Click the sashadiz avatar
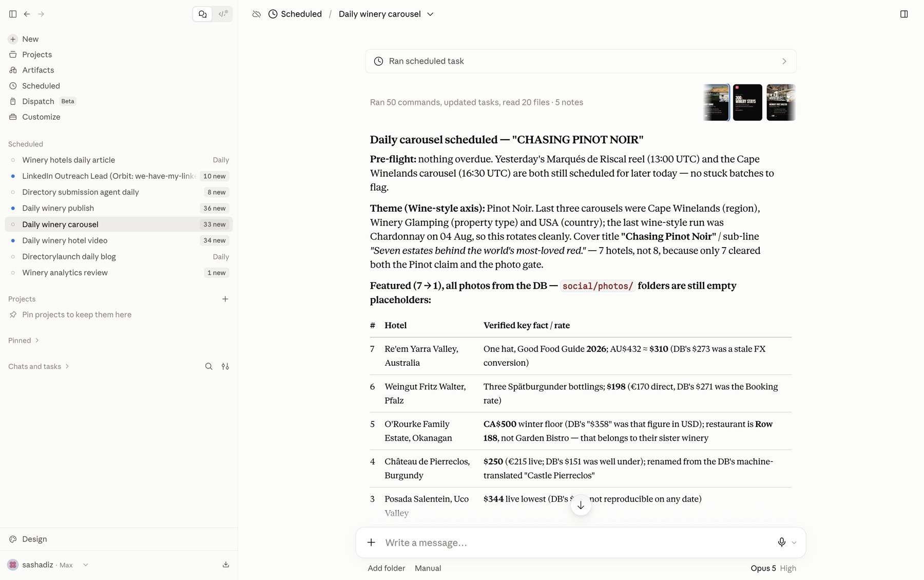Screen dimensions: 924x580 pos(13,565)
